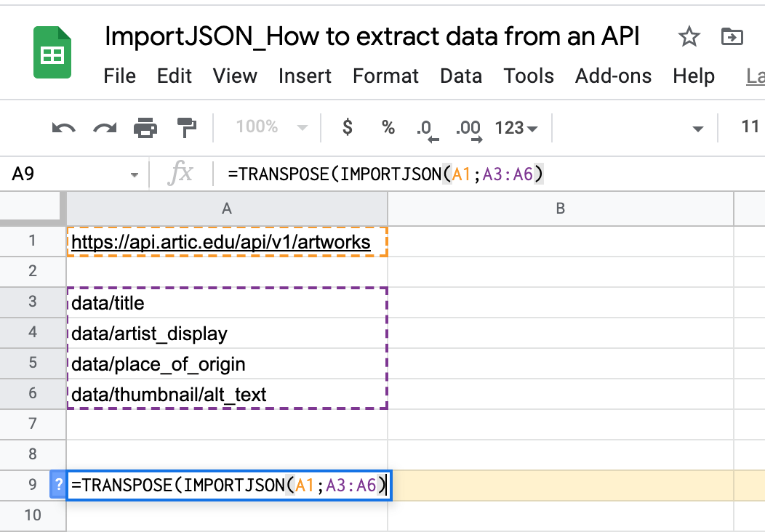Click the select-all corner box

(33, 209)
